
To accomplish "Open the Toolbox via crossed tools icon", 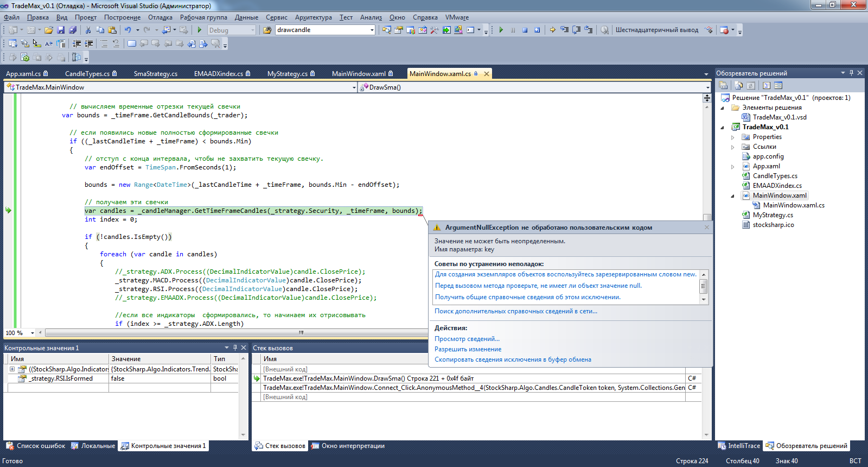I will (x=435, y=30).
